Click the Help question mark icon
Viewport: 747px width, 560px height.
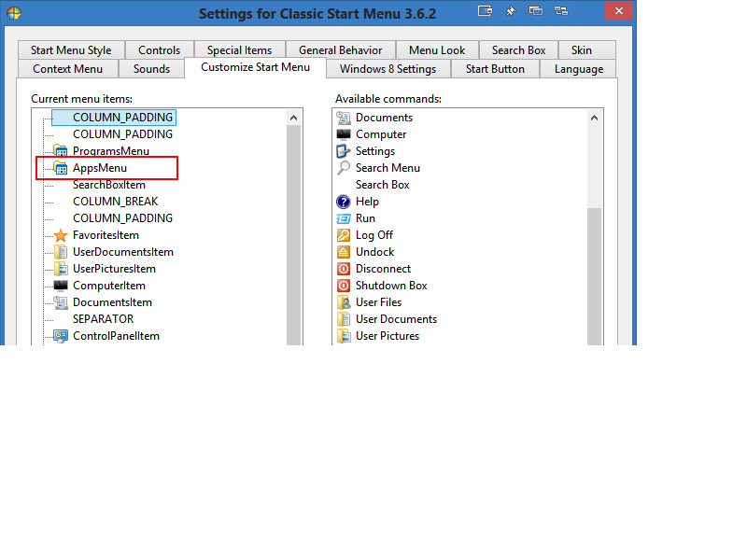tap(344, 202)
